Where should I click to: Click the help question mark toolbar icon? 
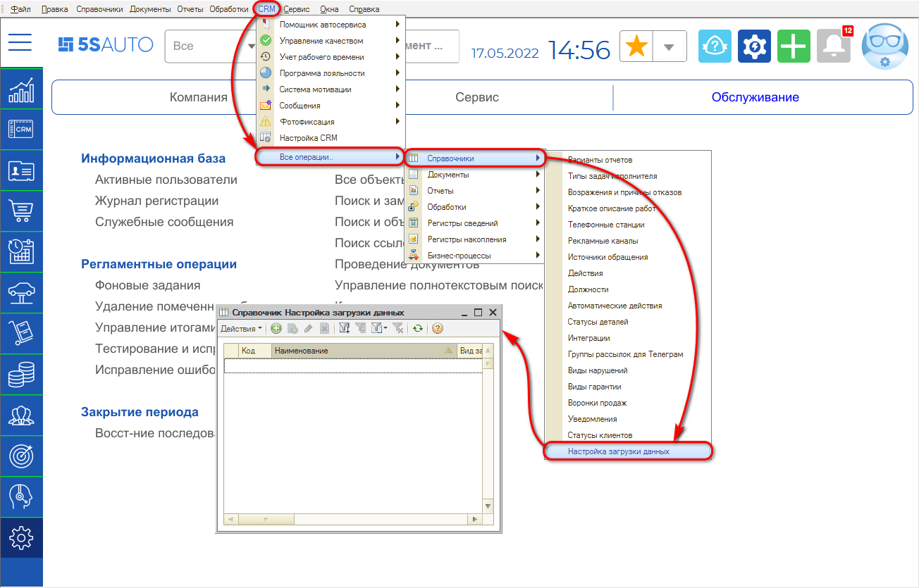point(438,328)
